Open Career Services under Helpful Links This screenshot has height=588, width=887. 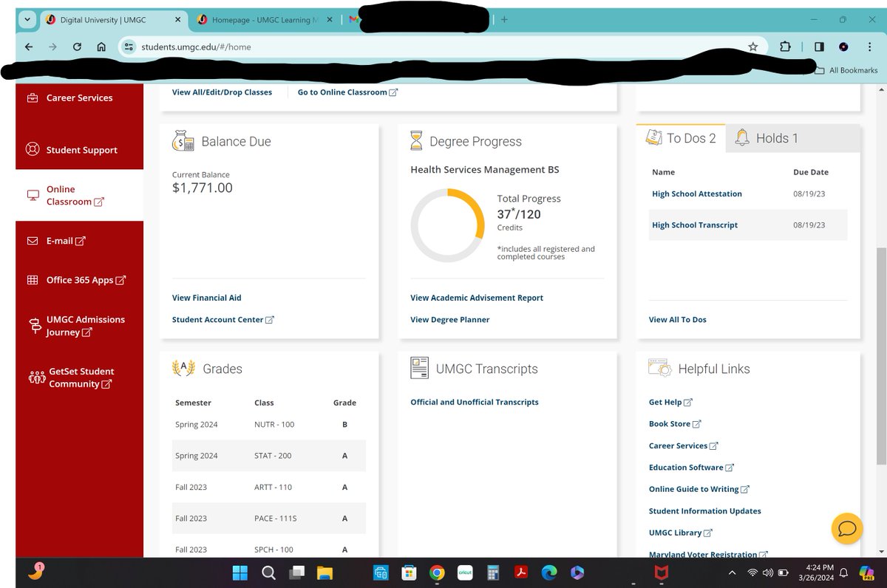(x=684, y=446)
